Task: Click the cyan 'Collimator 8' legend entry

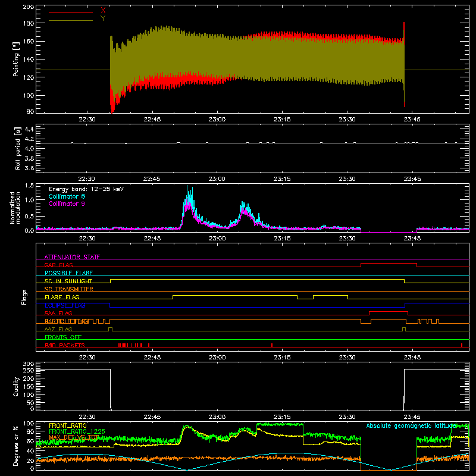Action: pos(67,196)
